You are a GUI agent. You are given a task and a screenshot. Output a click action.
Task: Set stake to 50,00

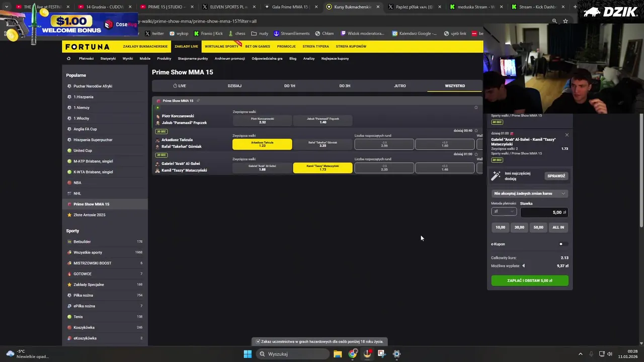pyautogui.click(x=538, y=227)
